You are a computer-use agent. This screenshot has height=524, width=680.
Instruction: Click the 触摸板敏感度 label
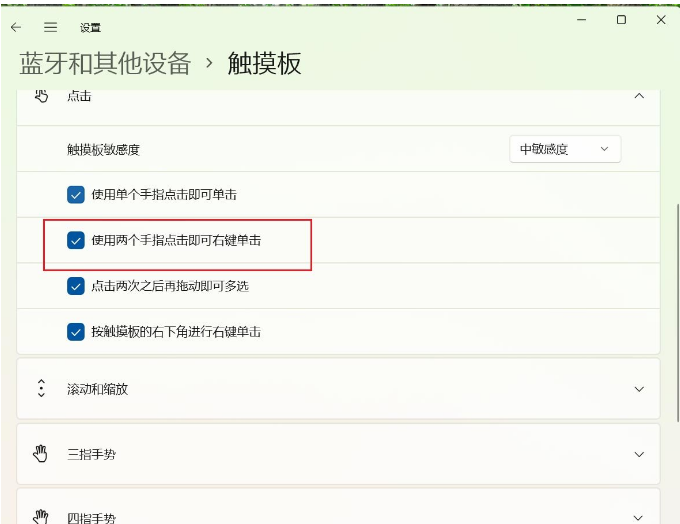103,150
